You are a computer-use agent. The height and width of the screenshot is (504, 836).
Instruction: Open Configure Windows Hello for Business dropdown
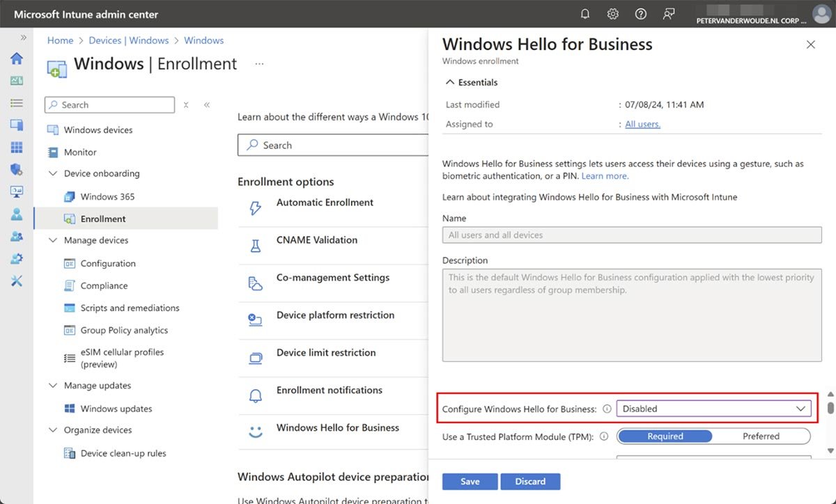pyautogui.click(x=713, y=409)
